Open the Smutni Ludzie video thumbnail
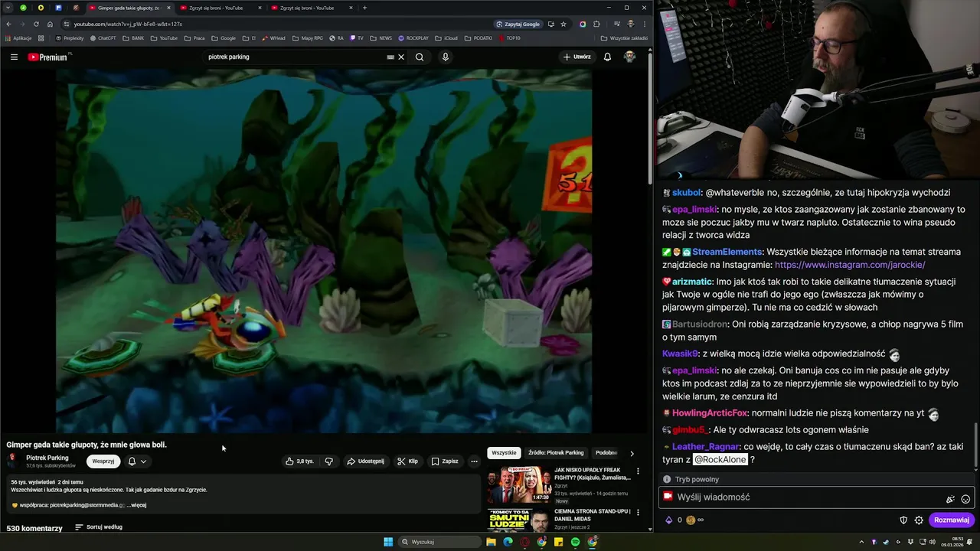This screenshot has width=980, height=551. click(x=519, y=519)
